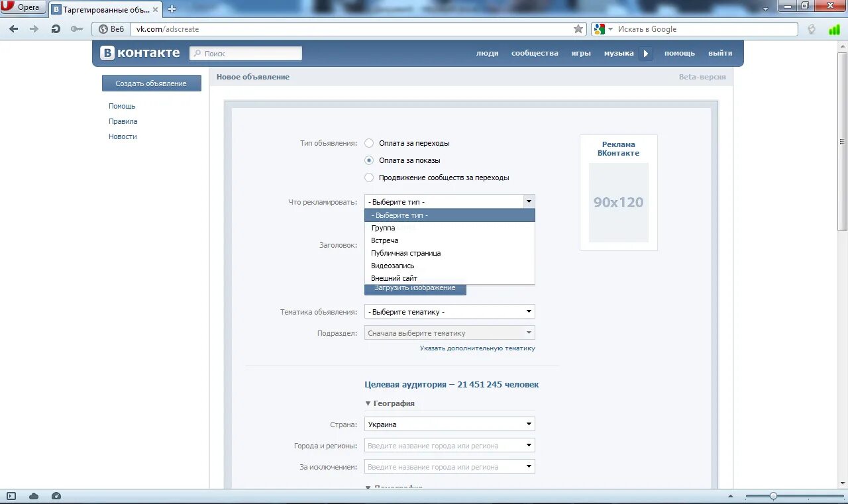Image resolution: width=848 pixels, height=504 pixels.
Task: Toggle the Opera side panel icon
Action: coord(11,496)
